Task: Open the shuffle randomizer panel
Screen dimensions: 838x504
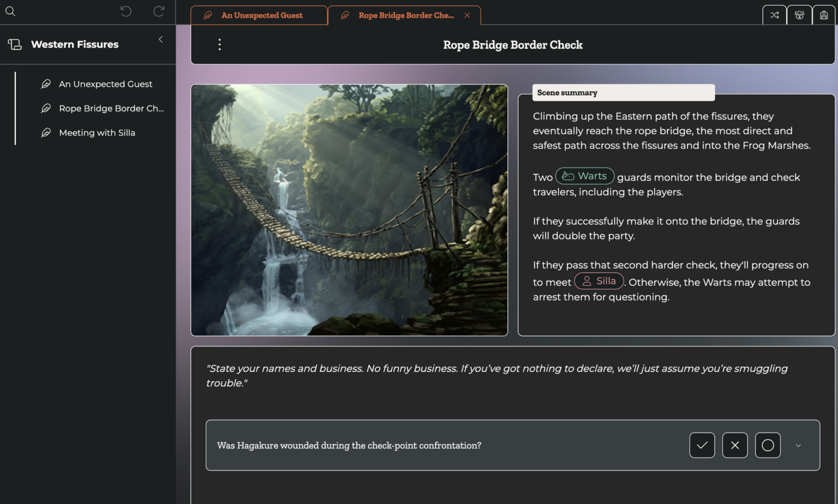Action: click(774, 15)
